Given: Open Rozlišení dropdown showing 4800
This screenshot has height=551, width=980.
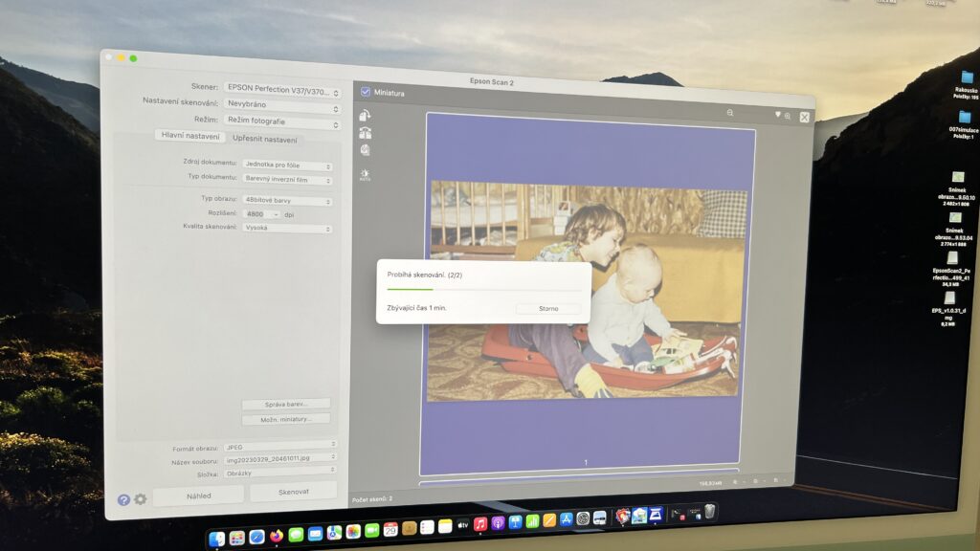Looking at the screenshot, I should click(262, 214).
